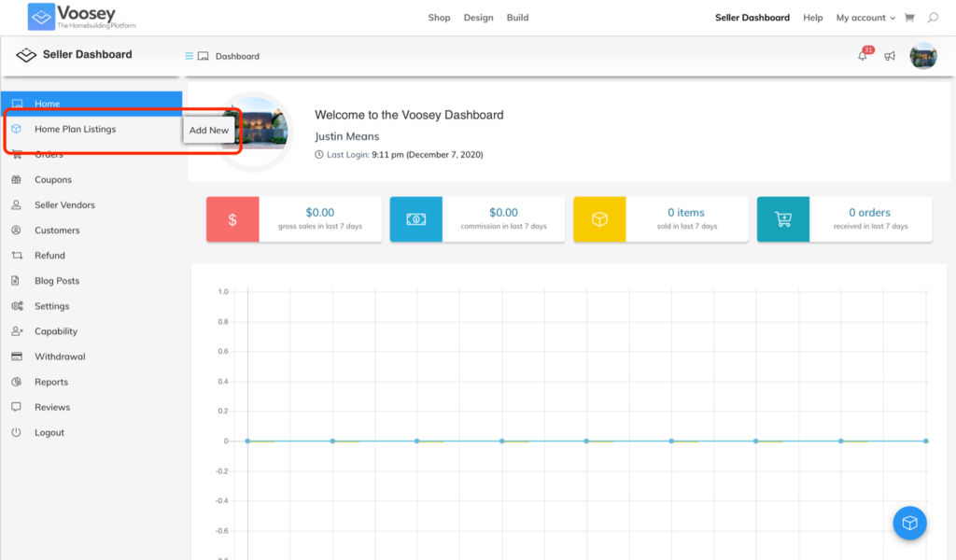The width and height of the screenshot is (956, 560).
Task: Click the 0 orders received value
Action: (x=869, y=212)
